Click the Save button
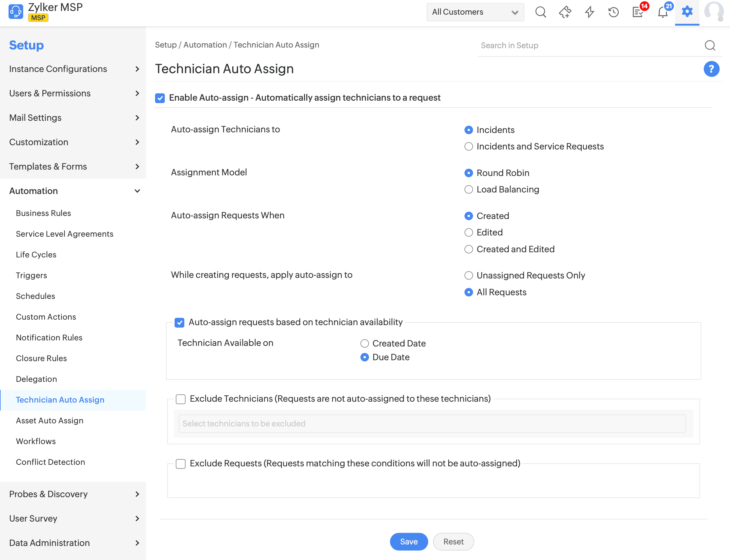Viewport: 730px width, 560px height. point(409,542)
